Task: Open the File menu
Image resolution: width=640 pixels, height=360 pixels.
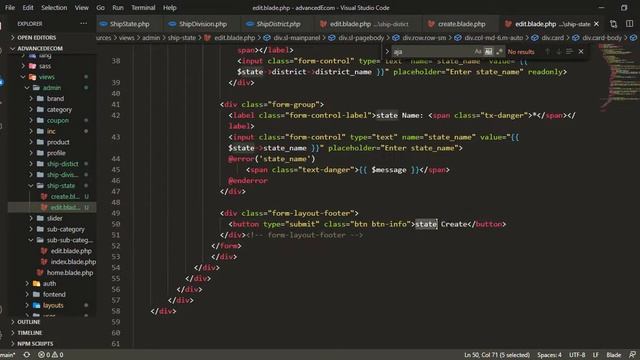Action: point(10,8)
